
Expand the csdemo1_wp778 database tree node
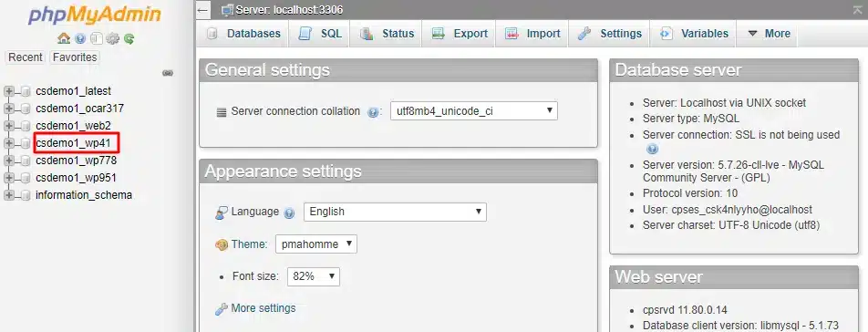coord(9,161)
